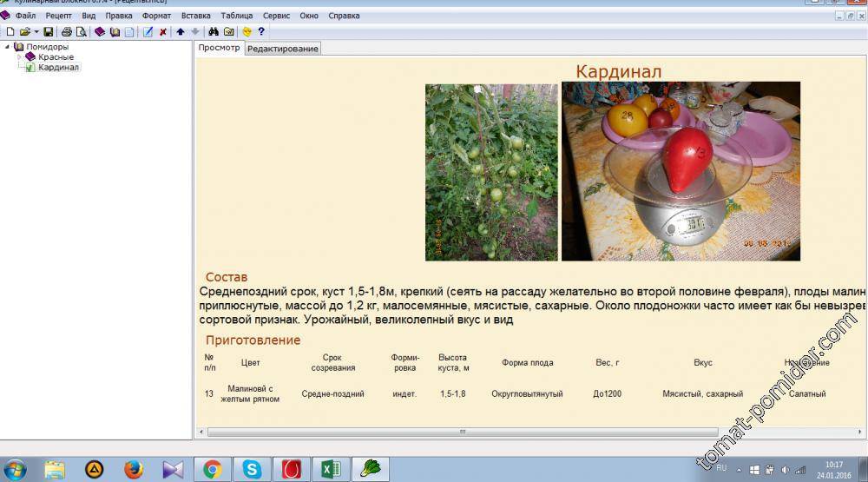Click the red X delete icon
This screenshot has width=868, height=482.
point(162,32)
